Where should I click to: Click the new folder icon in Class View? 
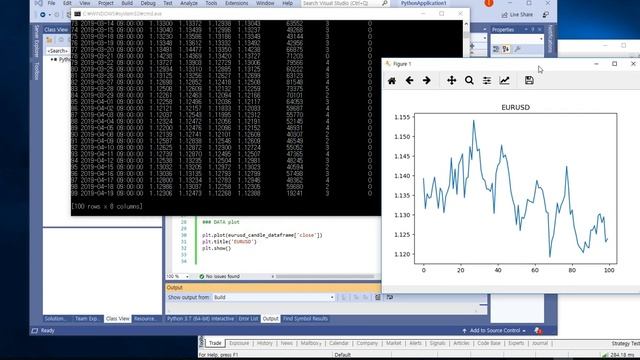click(49, 40)
